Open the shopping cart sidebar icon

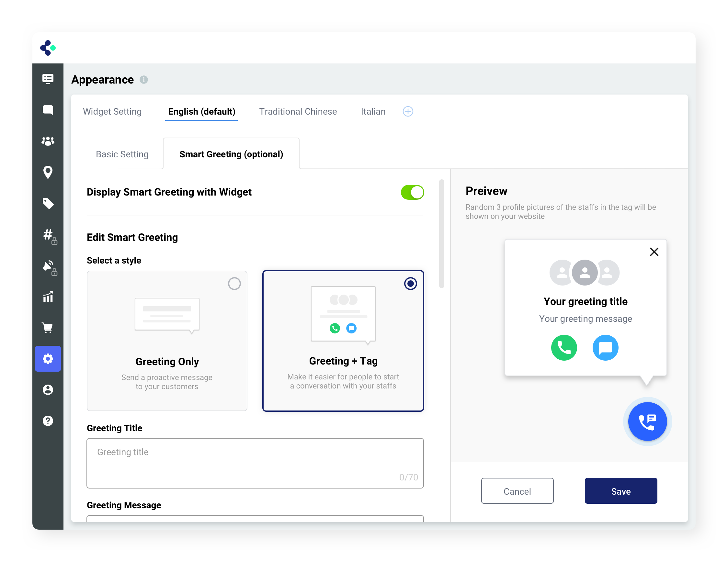48,328
